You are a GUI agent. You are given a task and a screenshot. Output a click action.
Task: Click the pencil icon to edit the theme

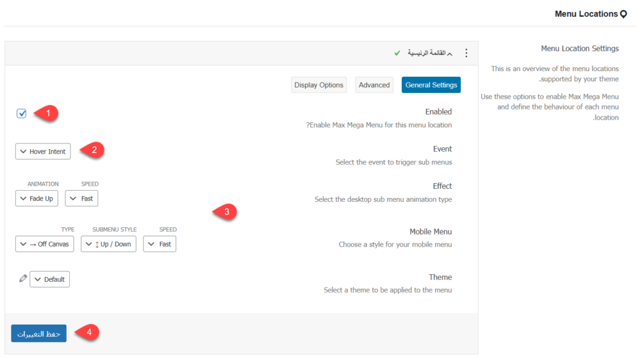click(23, 278)
